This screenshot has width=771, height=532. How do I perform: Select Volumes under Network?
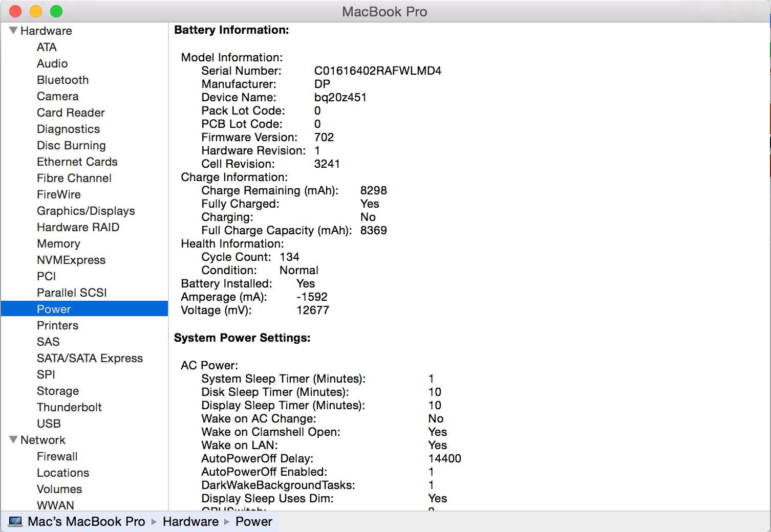59,489
